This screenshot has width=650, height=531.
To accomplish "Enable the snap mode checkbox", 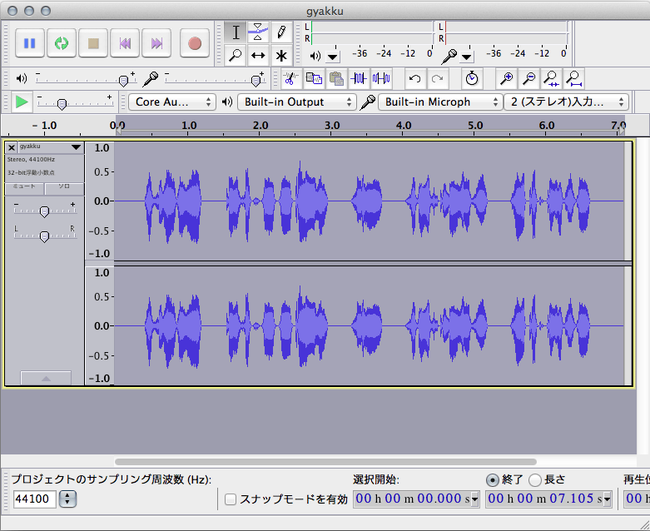I will pyautogui.click(x=230, y=499).
